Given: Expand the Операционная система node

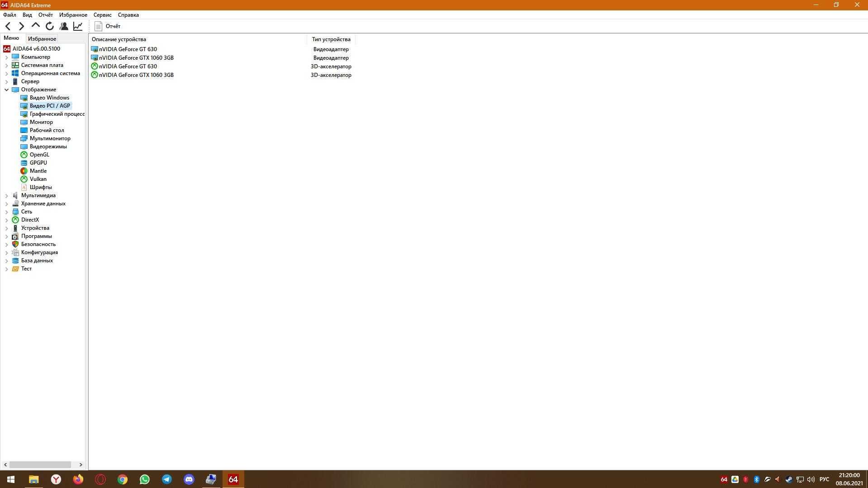Looking at the screenshot, I should (x=6, y=73).
